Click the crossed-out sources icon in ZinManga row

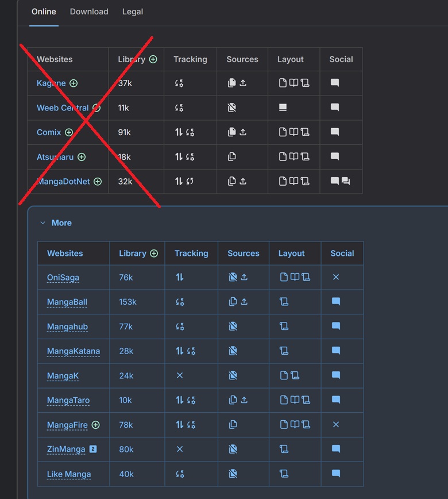click(x=233, y=449)
